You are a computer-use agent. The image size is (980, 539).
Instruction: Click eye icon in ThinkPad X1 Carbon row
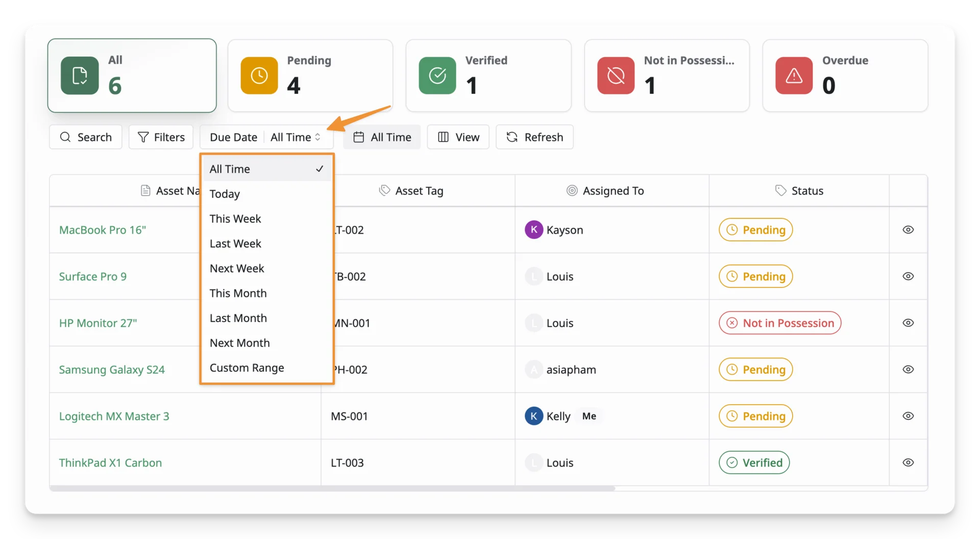(908, 462)
